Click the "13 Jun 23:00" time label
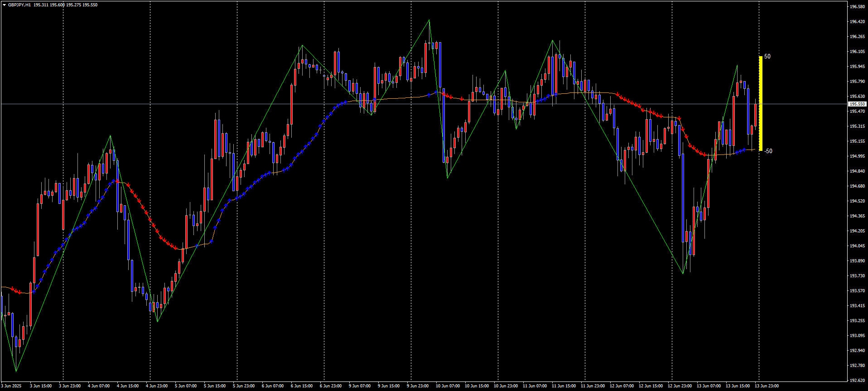868x391 pixels. [x=767, y=386]
